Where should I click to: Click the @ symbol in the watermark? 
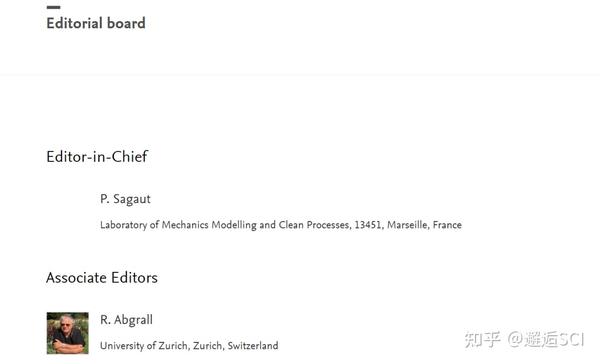click(x=515, y=340)
